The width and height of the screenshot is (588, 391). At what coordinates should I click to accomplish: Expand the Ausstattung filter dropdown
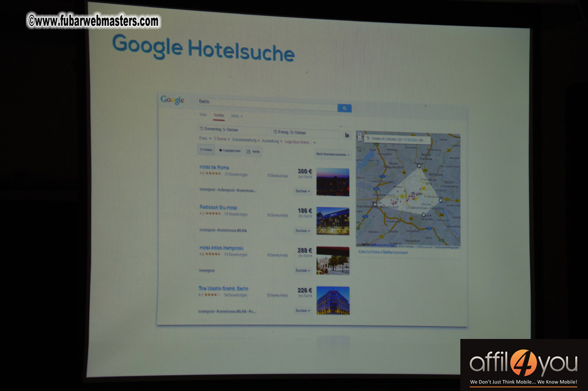(272, 140)
